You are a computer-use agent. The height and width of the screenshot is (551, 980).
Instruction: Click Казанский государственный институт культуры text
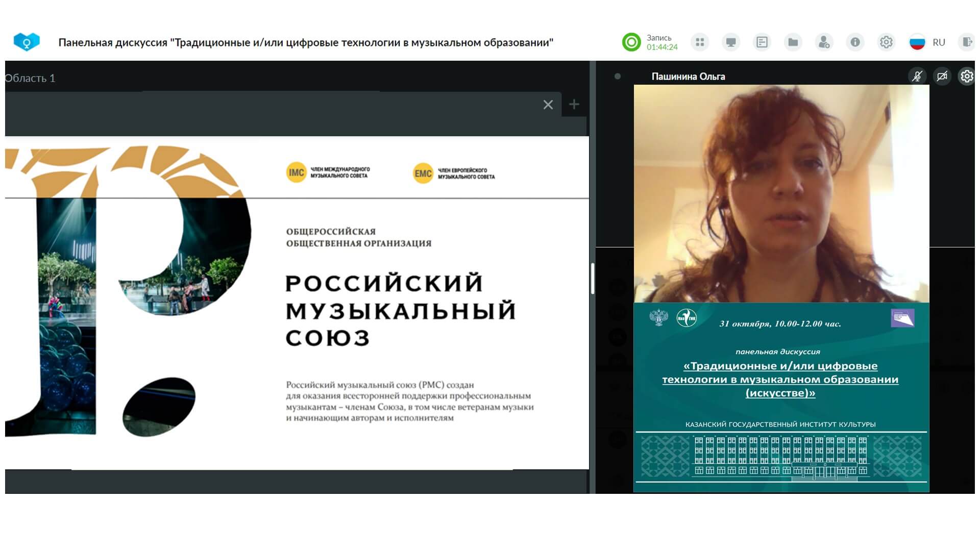[x=780, y=424]
